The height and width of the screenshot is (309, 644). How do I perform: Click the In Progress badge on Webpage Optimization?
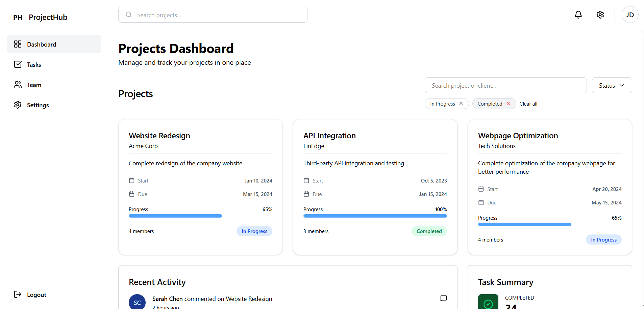603,240
